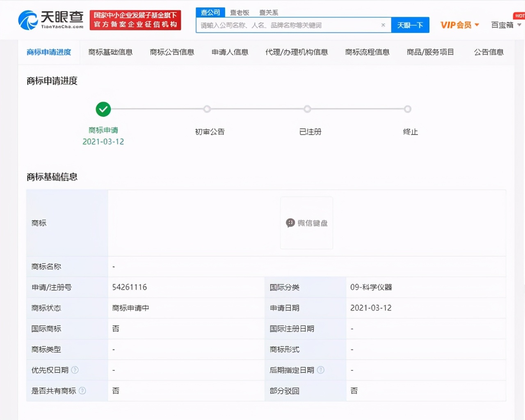The height and width of the screenshot is (420, 525).
Task: Open the enterprise credit banner link
Action: click(135, 20)
